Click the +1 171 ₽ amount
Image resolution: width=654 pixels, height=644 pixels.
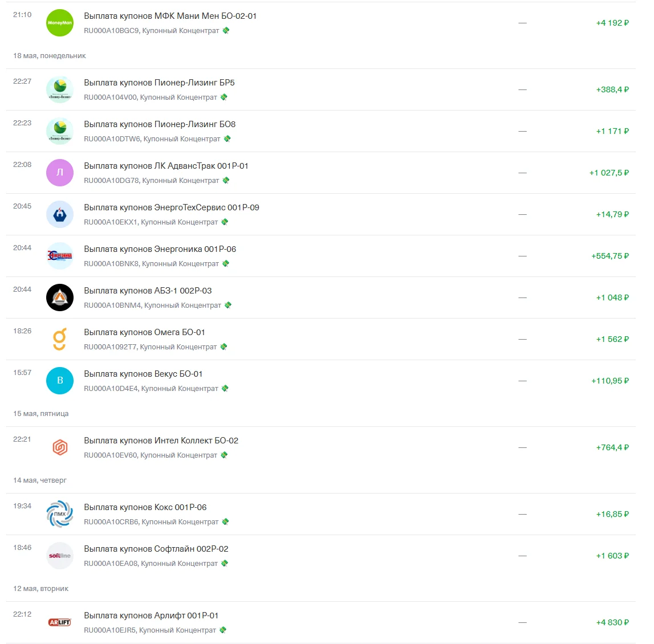tap(612, 131)
